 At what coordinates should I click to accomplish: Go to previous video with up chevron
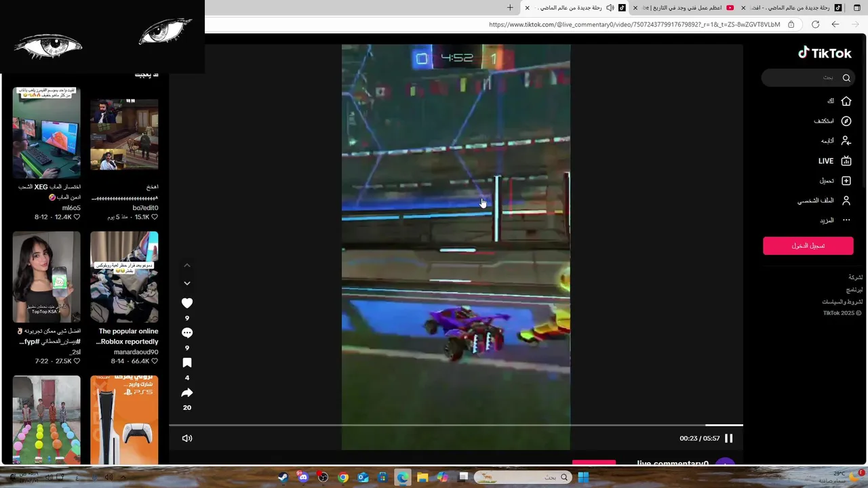point(187,265)
